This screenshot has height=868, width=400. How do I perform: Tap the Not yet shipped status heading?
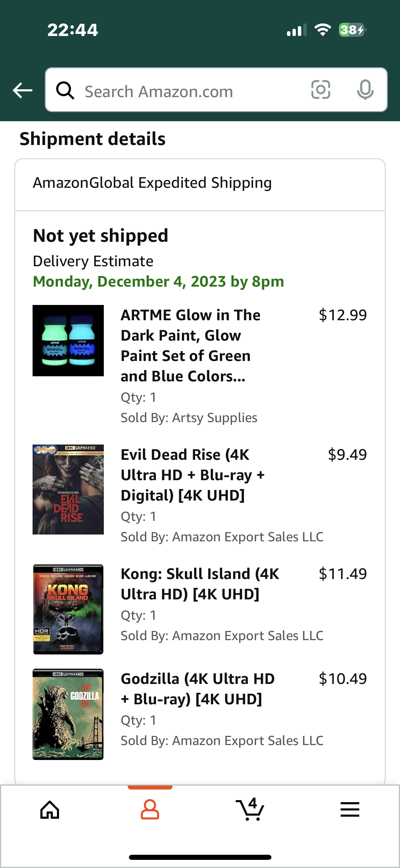(100, 236)
